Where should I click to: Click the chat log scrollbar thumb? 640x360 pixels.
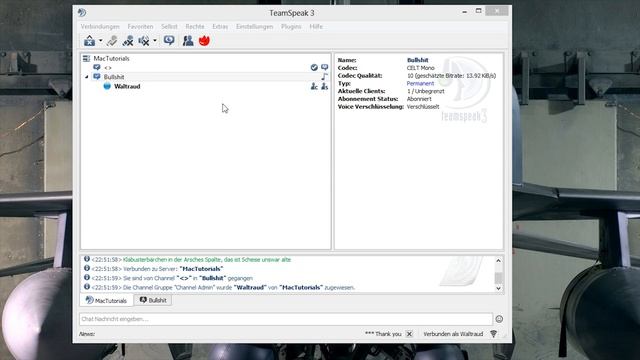(x=498, y=278)
